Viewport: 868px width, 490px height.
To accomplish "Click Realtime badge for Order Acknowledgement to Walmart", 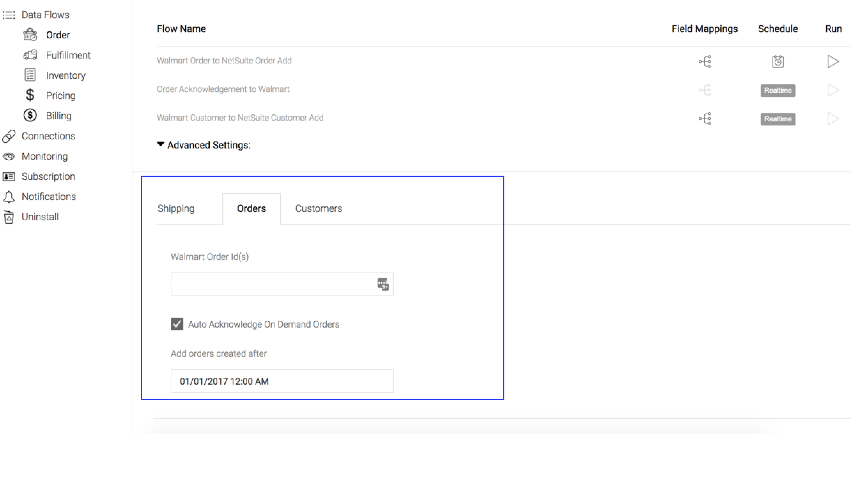I will coord(778,90).
